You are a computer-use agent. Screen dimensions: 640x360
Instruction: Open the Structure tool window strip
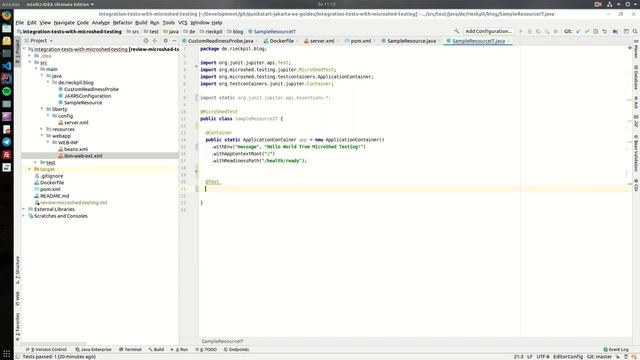[x=18, y=269]
